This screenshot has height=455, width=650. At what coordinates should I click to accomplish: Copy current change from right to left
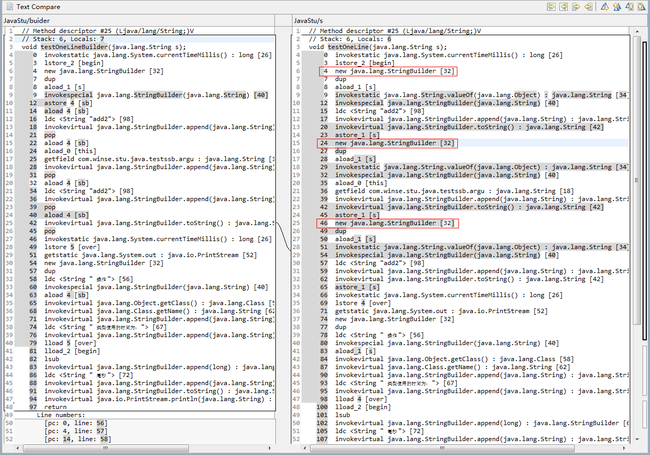click(588, 7)
